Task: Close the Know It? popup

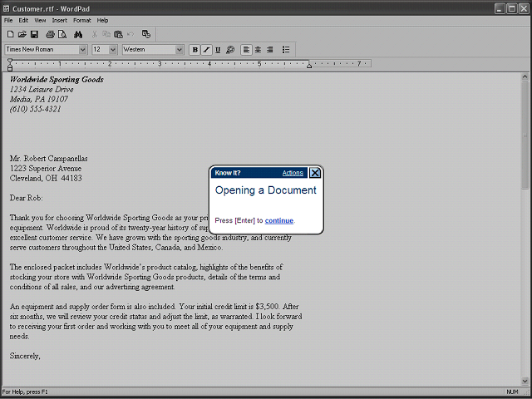Action: (x=315, y=173)
